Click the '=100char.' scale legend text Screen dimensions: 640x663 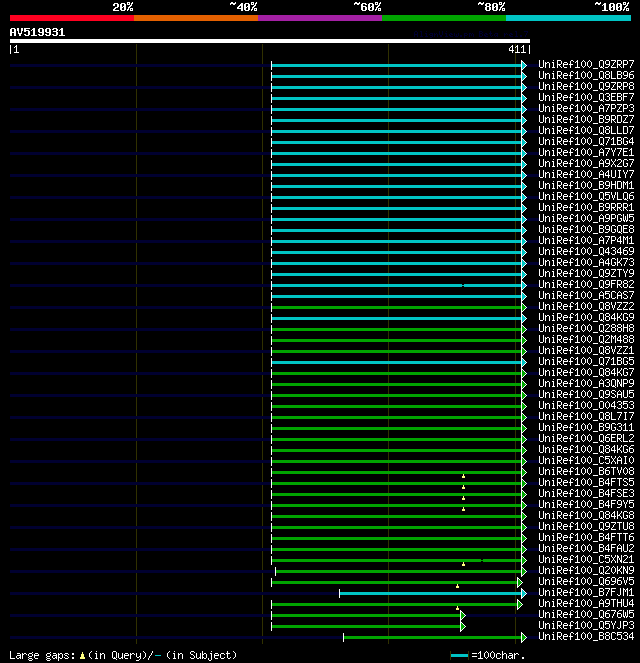click(498, 655)
